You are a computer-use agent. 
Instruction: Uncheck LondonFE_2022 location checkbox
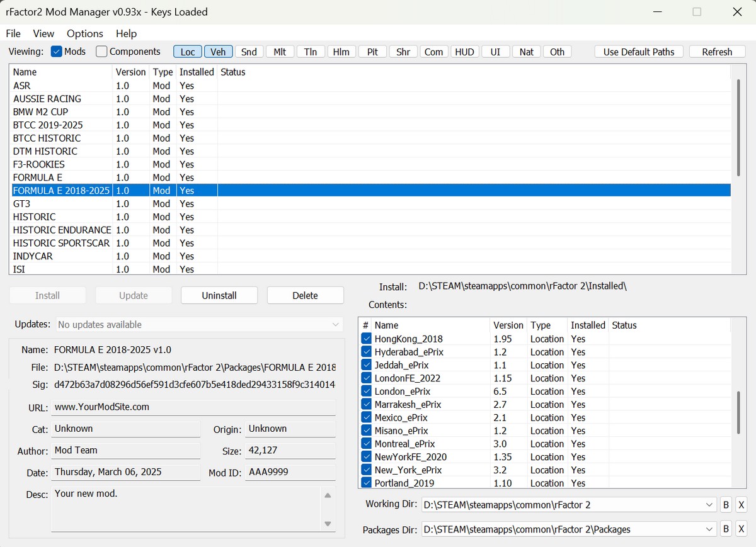367,378
